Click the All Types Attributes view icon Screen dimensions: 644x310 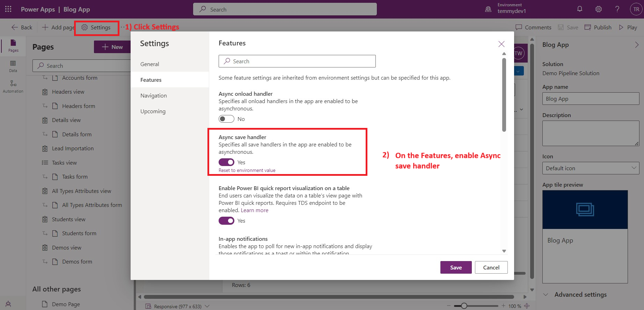(45, 191)
